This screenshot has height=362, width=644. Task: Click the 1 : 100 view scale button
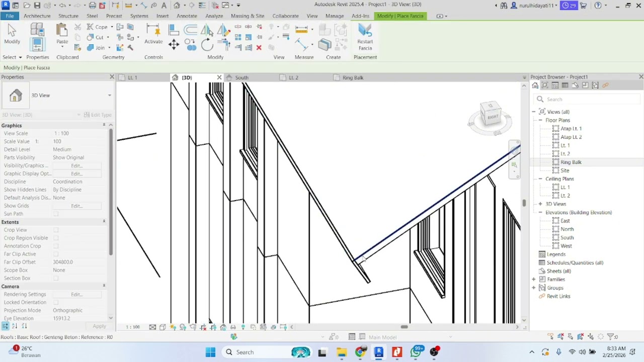[132, 327]
